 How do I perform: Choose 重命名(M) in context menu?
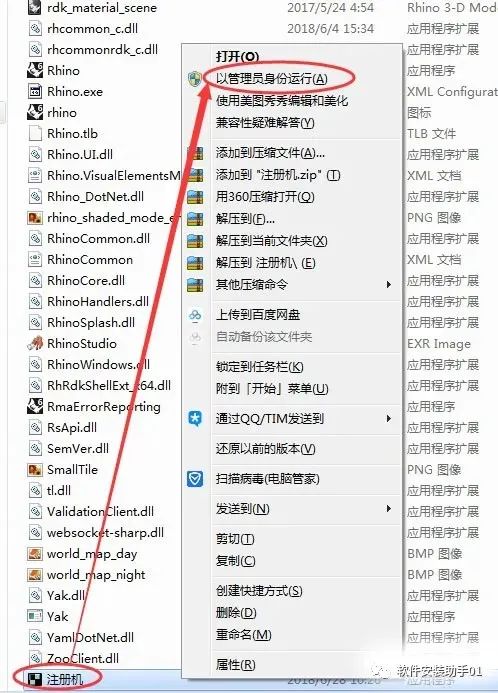(x=243, y=635)
